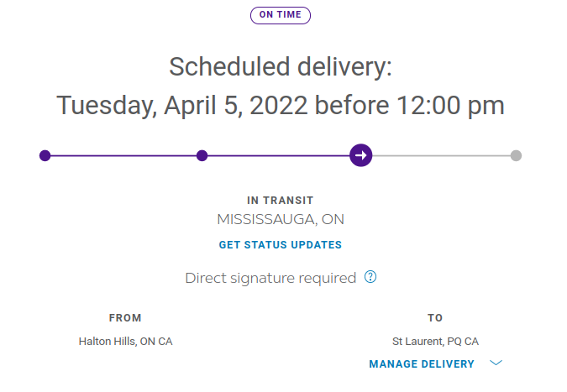Click the FROM label
567x392 pixels.
point(125,318)
